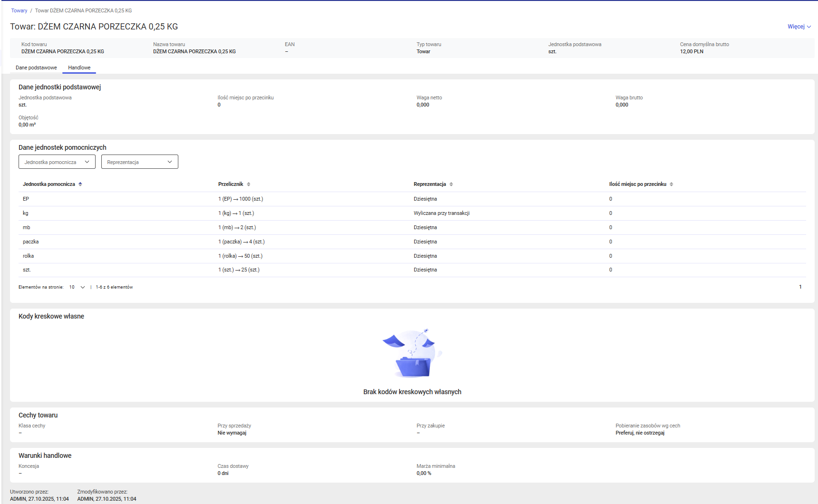Expand the Reprezentacja filter dropdown
The height and width of the screenshot is (504, 818).
[140, 162]
